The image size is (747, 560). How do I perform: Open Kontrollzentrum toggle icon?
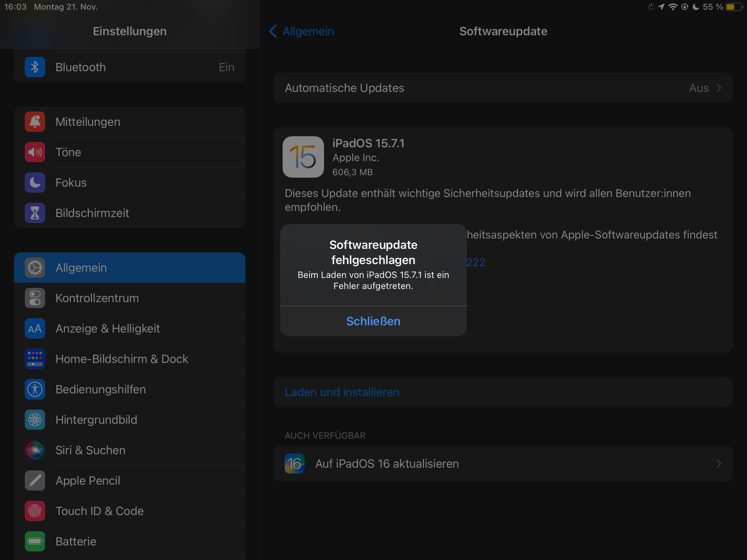tap(35, 298)
